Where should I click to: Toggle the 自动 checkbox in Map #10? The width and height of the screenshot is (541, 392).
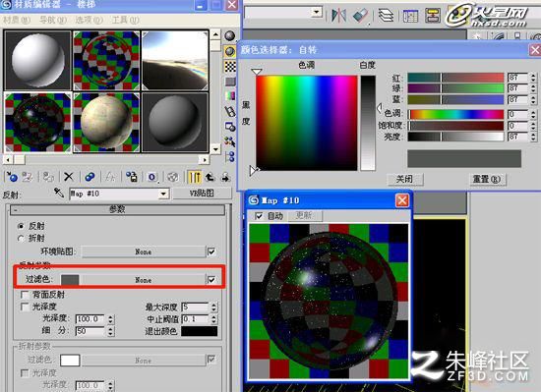(x=258, y=216)
